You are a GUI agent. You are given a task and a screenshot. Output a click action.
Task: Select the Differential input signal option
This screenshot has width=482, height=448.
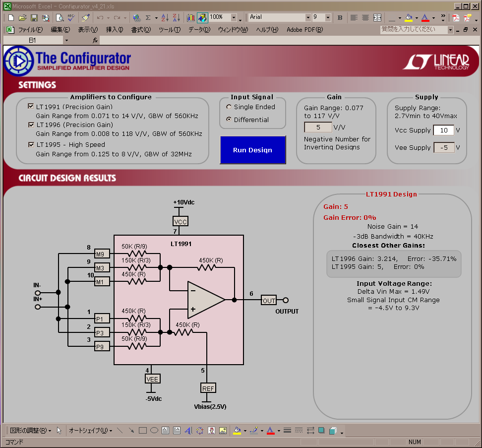229,119
